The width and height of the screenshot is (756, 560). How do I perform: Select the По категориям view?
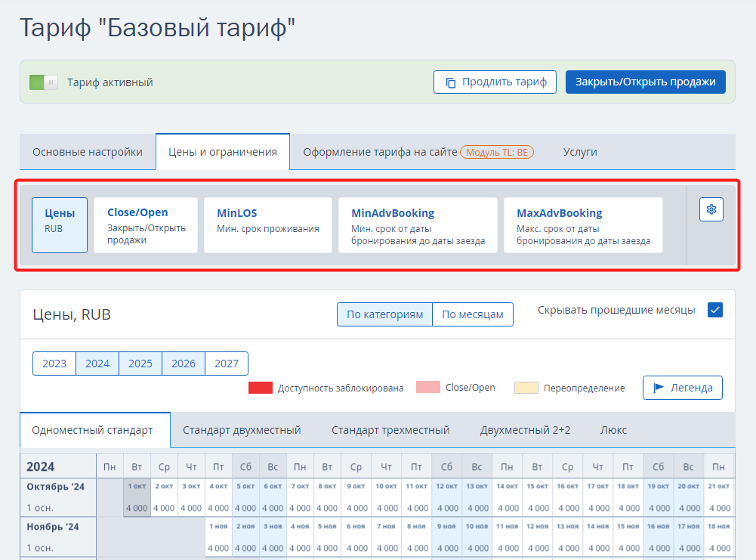click(384, 314)
